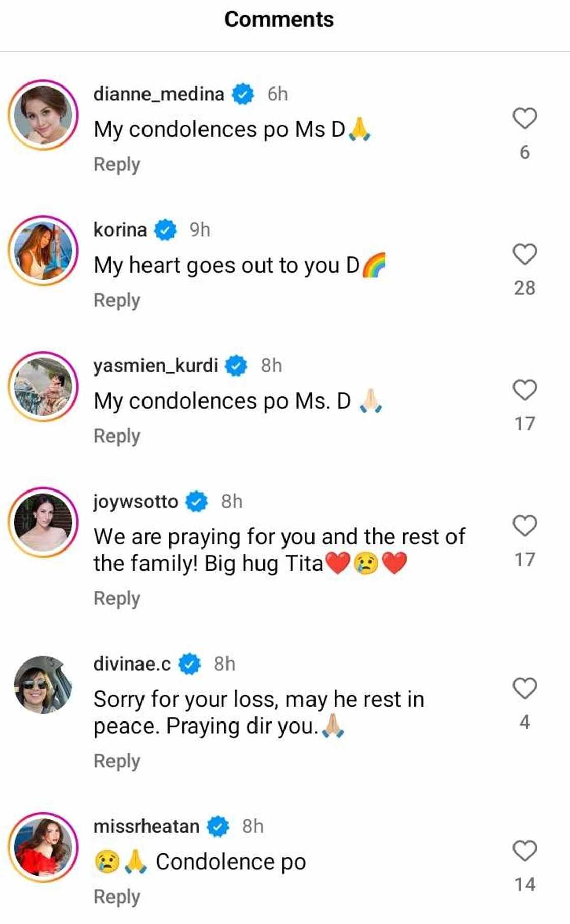Reply to korina's comment
The width and height of the screenshot is (570, 924).
pos(117,300)
